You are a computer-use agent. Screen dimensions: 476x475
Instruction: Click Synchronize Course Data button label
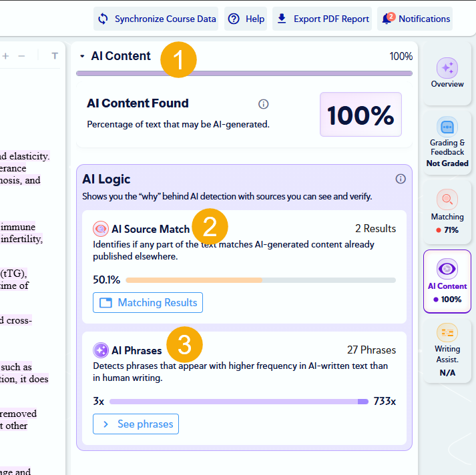[x=165, y=19]
